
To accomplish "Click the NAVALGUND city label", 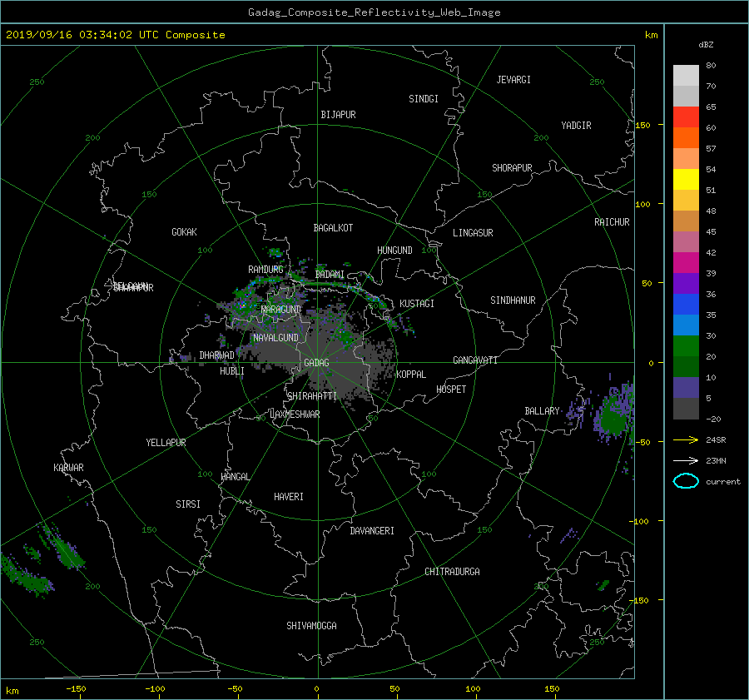I will coord(275,338).
